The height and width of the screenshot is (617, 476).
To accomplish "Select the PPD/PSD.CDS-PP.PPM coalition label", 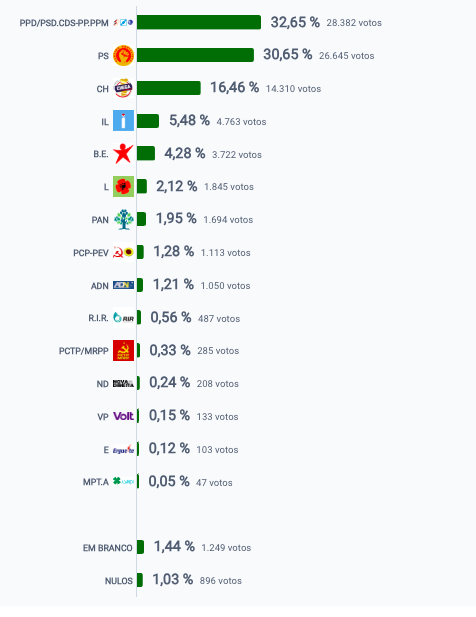I will [x=64, y=23].
